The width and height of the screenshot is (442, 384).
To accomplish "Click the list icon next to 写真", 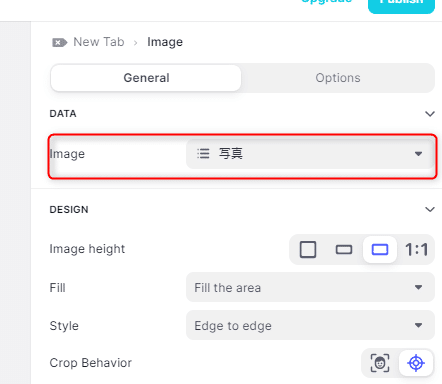I will coord(203,154).
